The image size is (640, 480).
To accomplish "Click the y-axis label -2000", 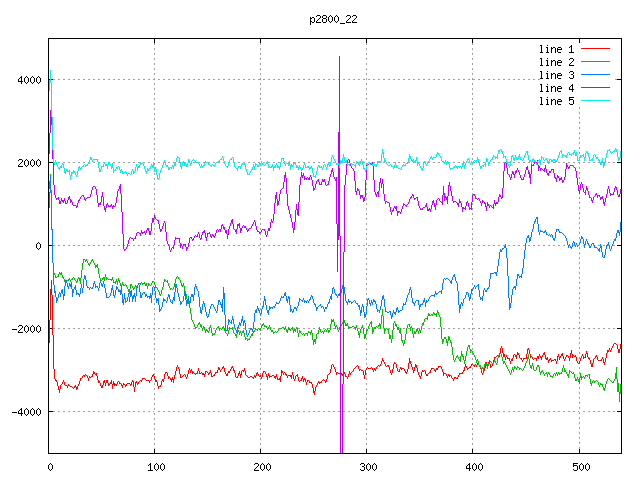I will pos(27,329).
